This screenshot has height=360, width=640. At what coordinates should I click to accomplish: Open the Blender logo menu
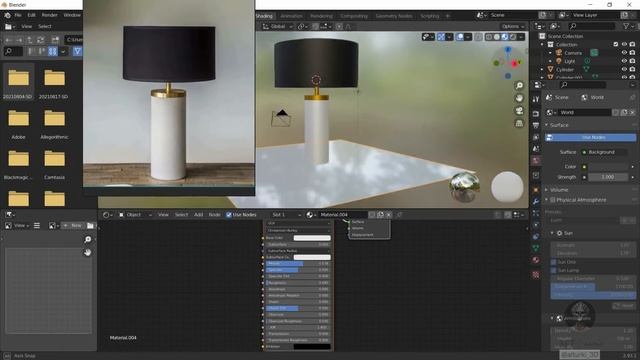[x=7, y=15]
